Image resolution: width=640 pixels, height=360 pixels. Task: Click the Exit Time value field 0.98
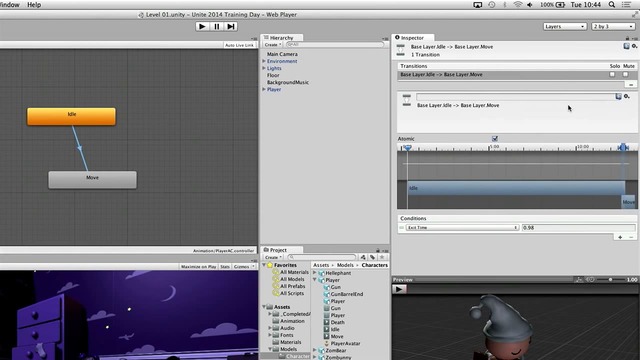[578, 228]
